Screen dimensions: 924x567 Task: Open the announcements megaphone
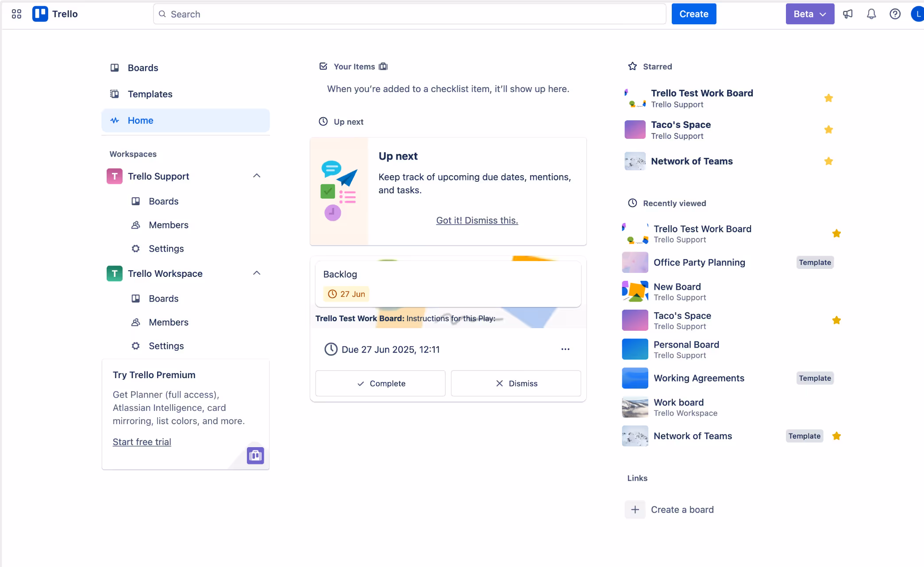[848, 14]
